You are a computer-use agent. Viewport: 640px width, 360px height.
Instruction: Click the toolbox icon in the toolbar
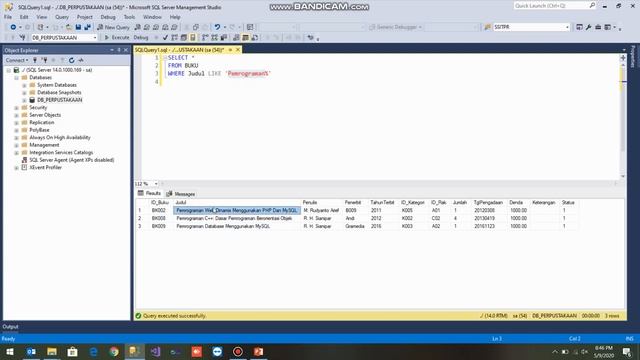[598, 27]
